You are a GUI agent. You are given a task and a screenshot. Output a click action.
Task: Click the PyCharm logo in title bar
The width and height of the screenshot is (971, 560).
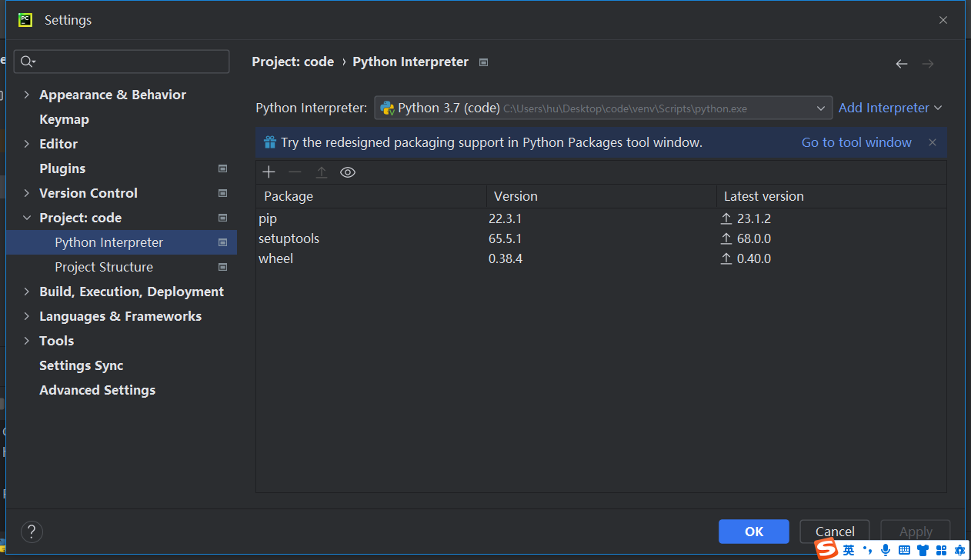25,20
